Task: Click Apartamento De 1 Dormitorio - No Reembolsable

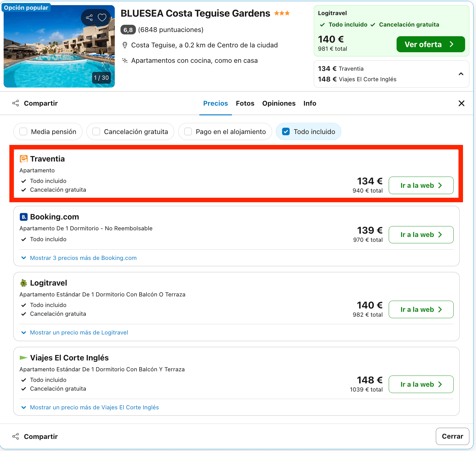Action: (86, 228)
